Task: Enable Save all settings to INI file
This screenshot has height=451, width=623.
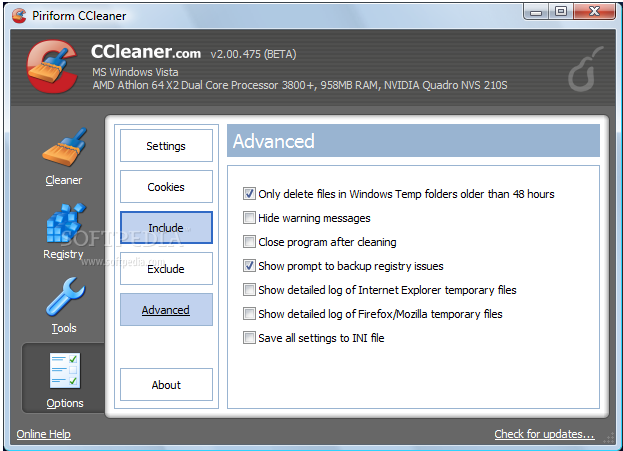Action: click(249, 338)
